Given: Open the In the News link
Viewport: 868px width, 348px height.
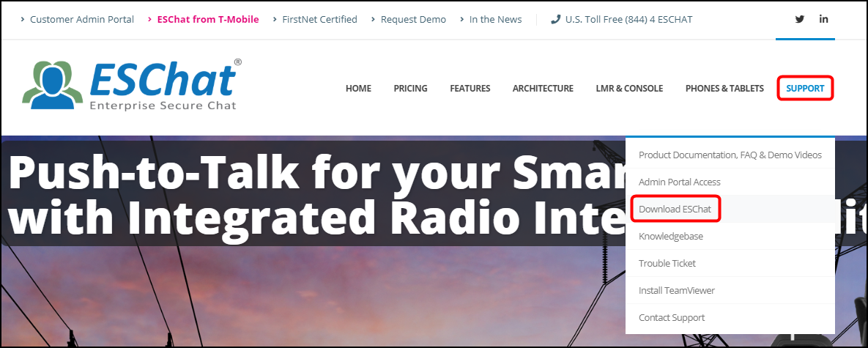Looking at the screenshot, I should point(495,19).
